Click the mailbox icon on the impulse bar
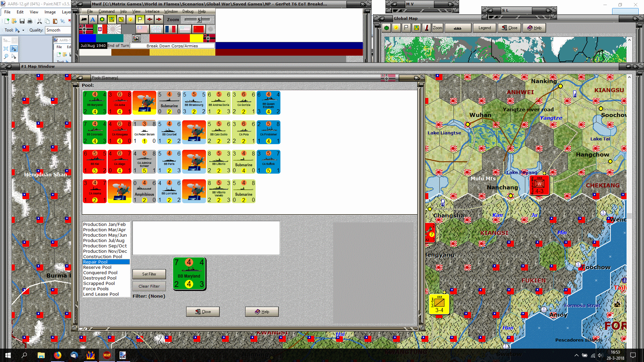The width and height of the screenshot is (644, 362). click(x=136, y=38)
